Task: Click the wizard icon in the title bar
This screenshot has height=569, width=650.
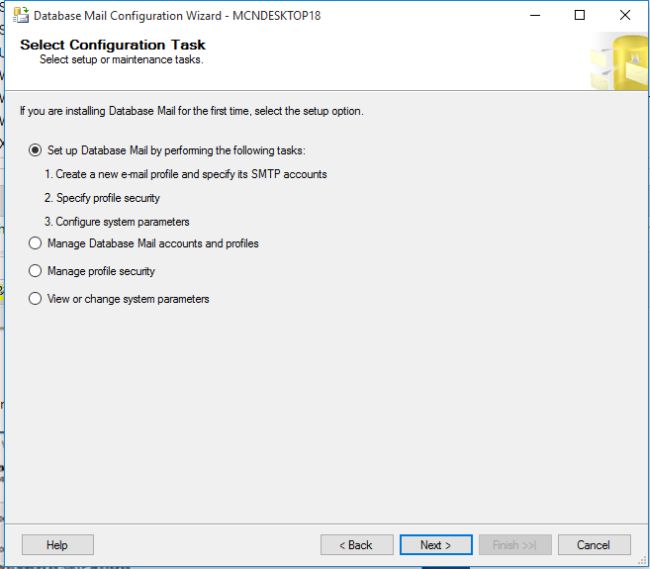Action: (19, 15)
